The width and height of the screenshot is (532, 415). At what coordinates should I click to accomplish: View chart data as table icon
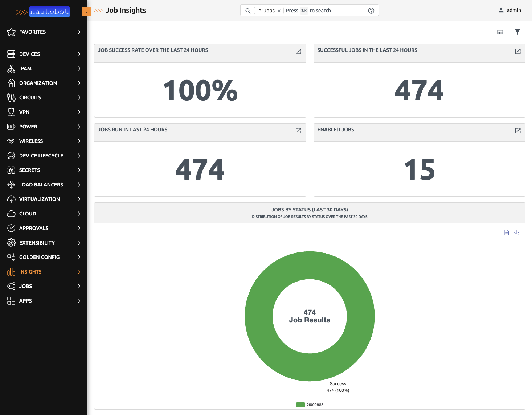click(x=507, y=233)
